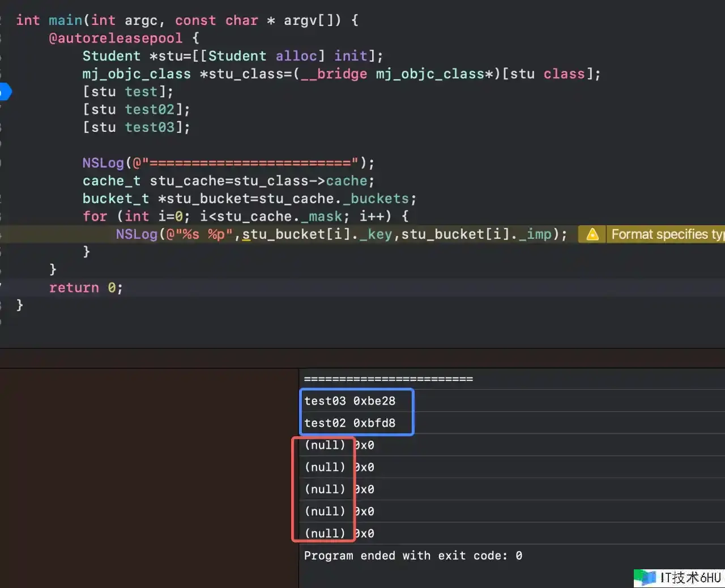Click the _imp argument in NSLog call

[x=534, y=234]
